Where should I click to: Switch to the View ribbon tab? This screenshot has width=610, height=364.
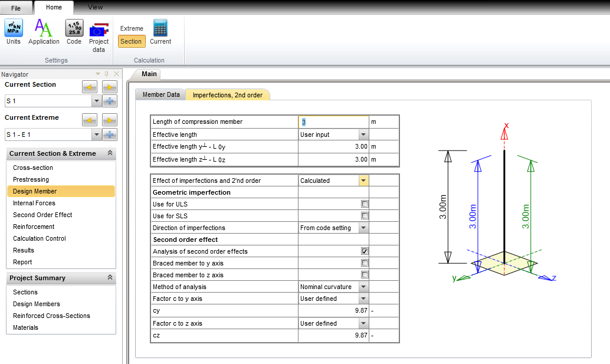pos(95,7)
